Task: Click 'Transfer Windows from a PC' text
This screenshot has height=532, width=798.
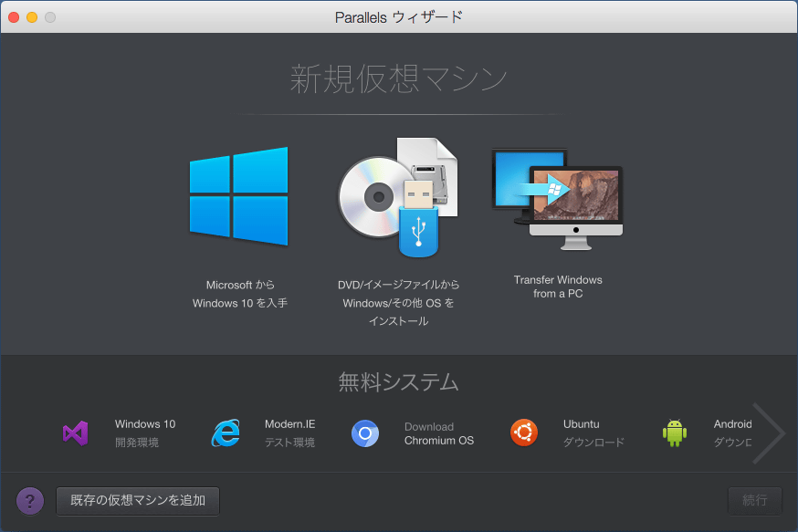Action: [558, 287]
